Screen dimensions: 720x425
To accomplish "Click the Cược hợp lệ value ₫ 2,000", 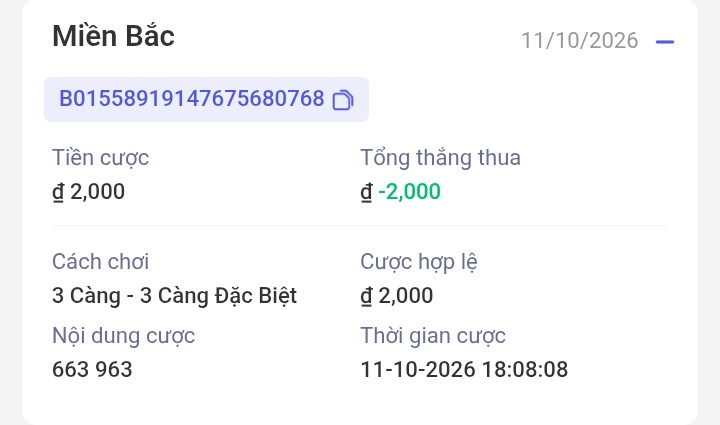I will point(397,296).
